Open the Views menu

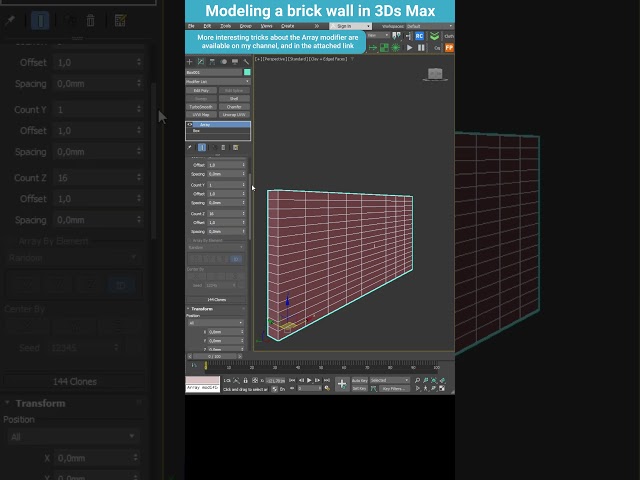coord(267,26)
